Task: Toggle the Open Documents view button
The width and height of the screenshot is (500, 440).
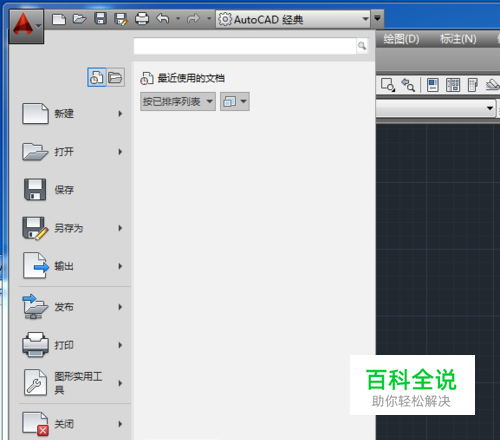Action: 115,77
